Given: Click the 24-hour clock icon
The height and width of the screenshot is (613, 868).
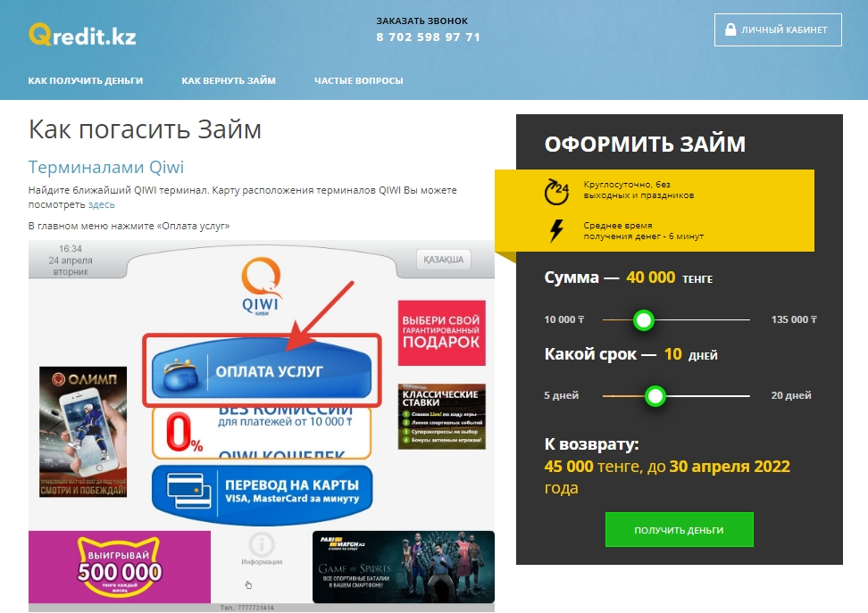Looking at the screenshot, I should pyautogui.click(x=556, y=192).
